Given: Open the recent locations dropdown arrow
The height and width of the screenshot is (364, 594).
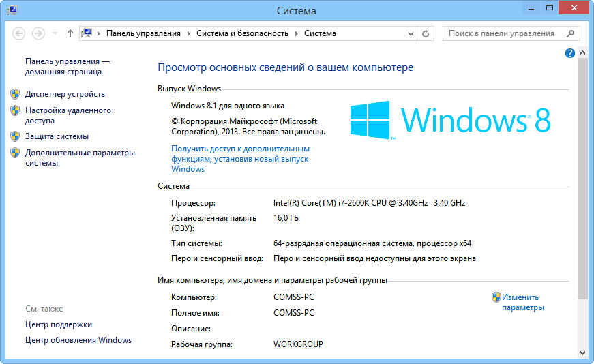Looking at the screenshot, I should pos(55,33).
